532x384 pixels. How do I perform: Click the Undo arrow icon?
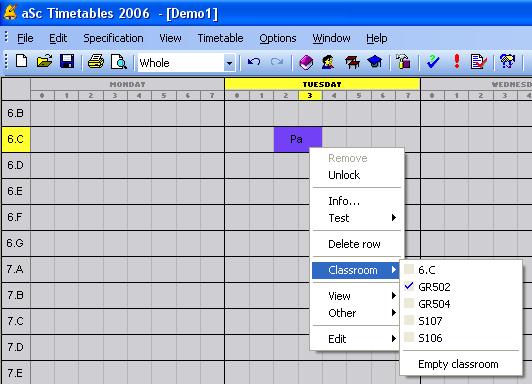pyautogui.click(x=254, y=62)
